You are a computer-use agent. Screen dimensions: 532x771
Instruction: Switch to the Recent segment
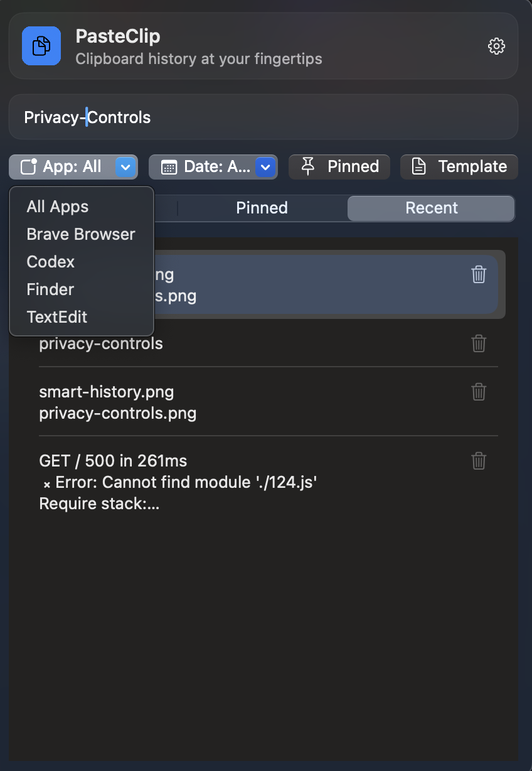pyautogui.click(x=431, y=208)
